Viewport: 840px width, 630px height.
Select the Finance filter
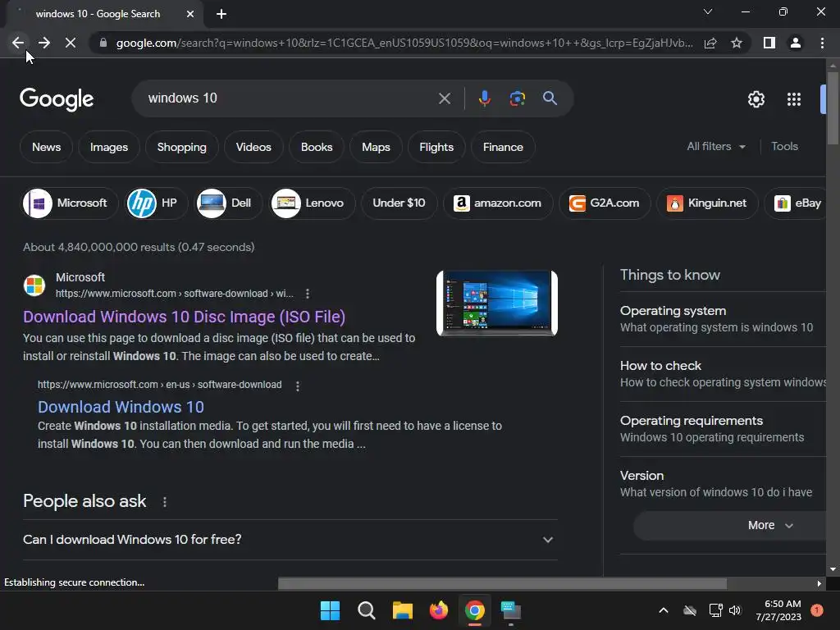(x=503, y=148)
